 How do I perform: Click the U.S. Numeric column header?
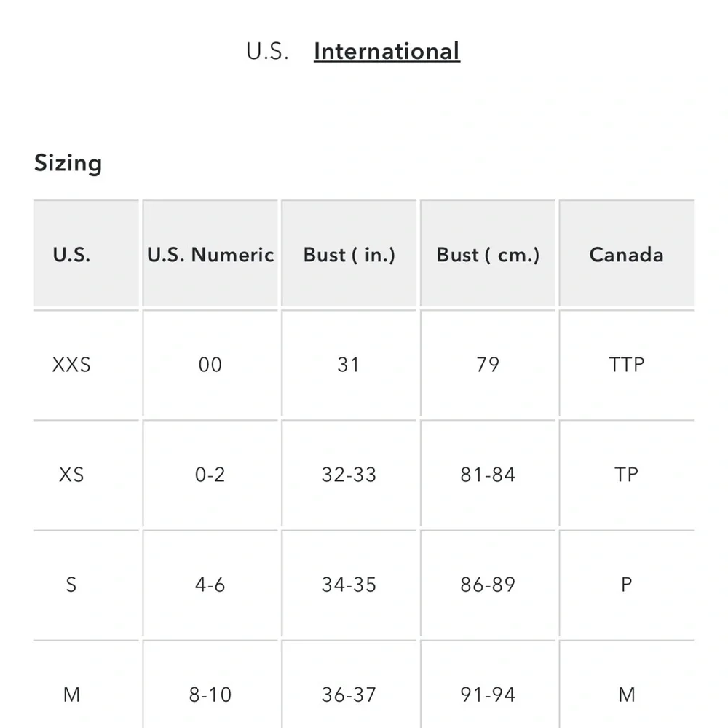(210, 255)
